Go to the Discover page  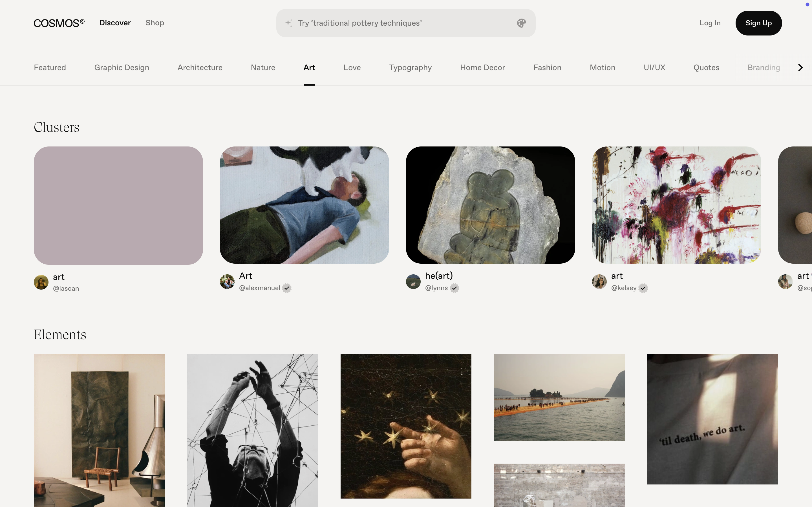click(x=115, y=23)
